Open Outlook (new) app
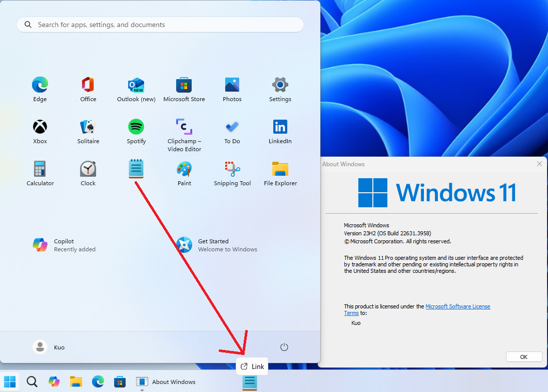The width and height of the screenshot is (548, 392). click(x=136, y=89)
